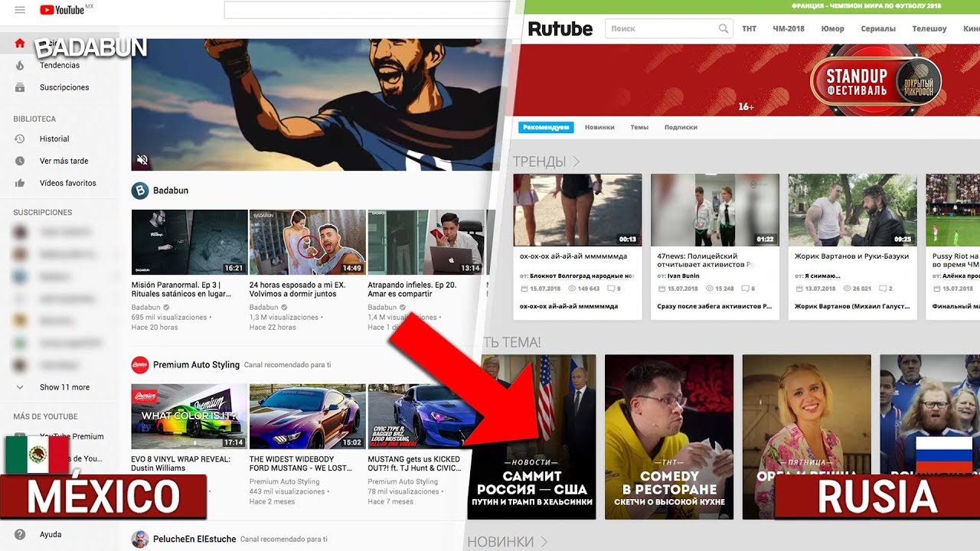Click the Historial clock-arrow icon
Viewport: 980px width, 551px height.
20,139
